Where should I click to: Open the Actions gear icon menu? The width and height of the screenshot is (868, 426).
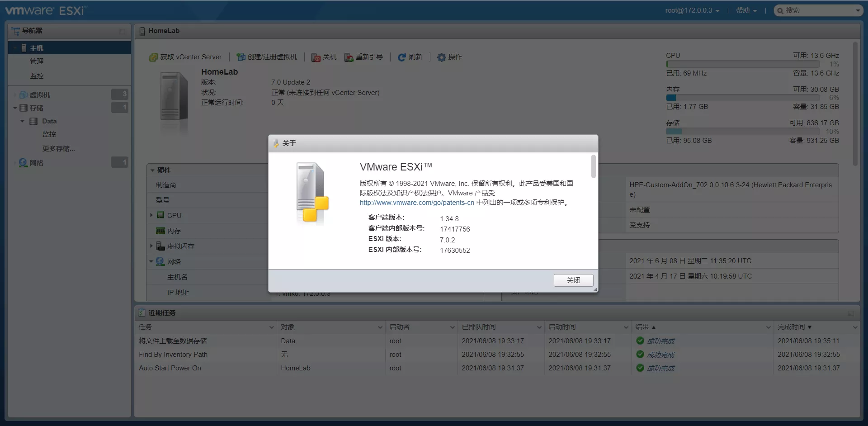(441, 57)
